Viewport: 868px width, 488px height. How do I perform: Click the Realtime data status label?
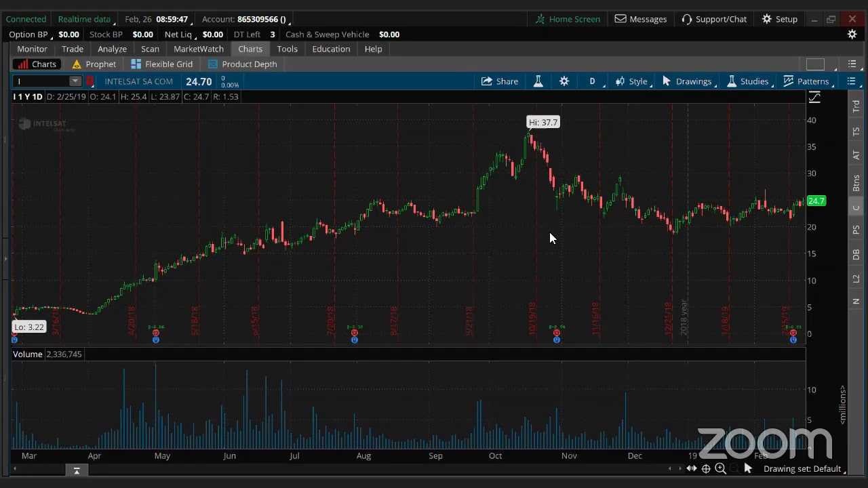pyautogui.click(x=84, y=19)
